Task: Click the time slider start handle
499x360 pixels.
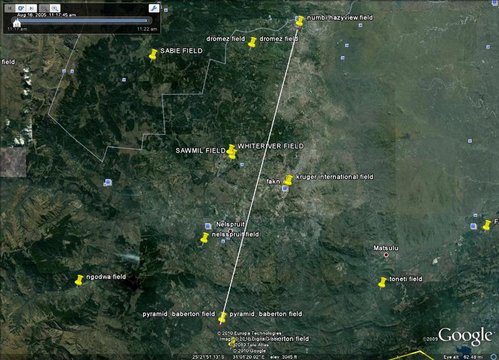Action: tap(17, 22)
